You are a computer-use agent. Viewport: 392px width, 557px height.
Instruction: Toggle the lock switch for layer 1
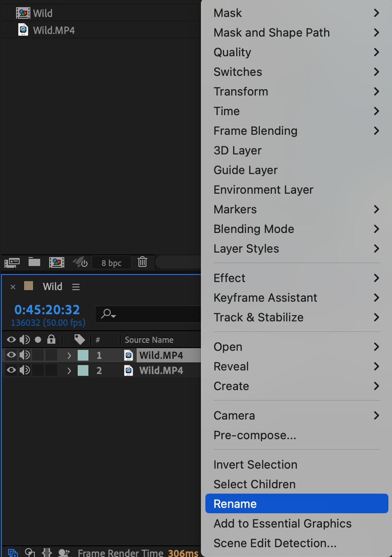point(51,355)
